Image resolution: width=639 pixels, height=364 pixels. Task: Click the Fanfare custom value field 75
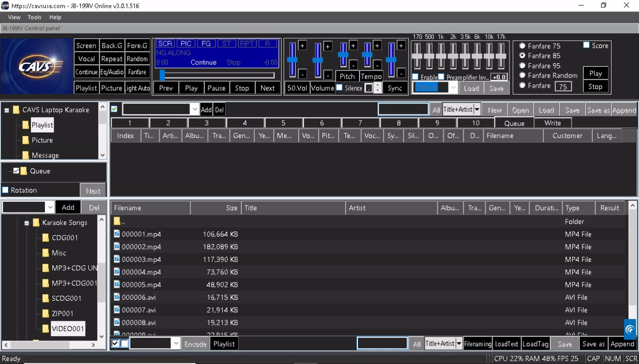coord(563,87)
